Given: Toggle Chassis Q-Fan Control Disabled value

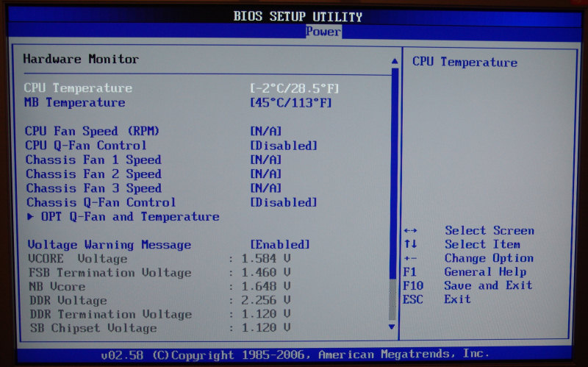Looking at the screenshot, I should [x=284, y=202].
